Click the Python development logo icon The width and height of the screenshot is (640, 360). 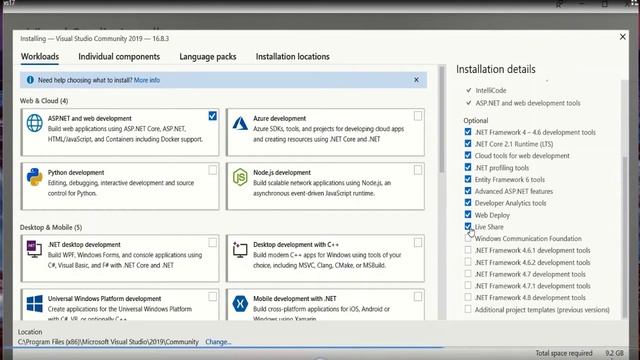pyautogui.click(x=35, y=177)
